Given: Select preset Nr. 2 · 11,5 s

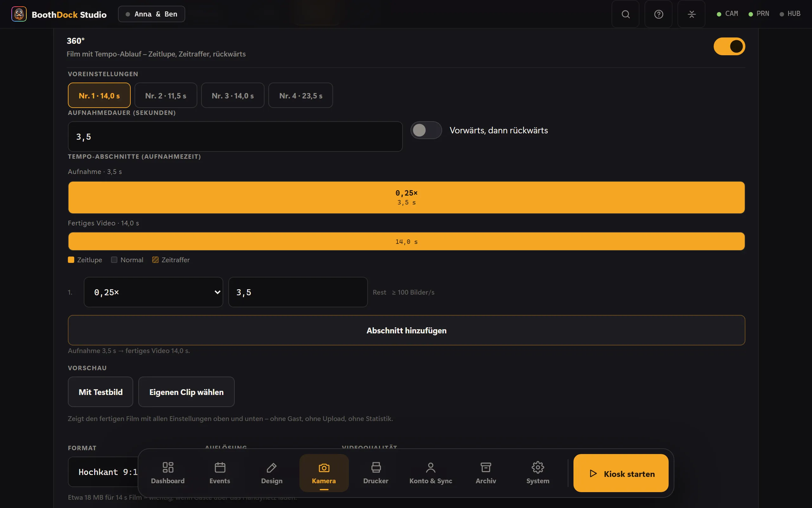Looking at the screenshot, I should (166, 96).
